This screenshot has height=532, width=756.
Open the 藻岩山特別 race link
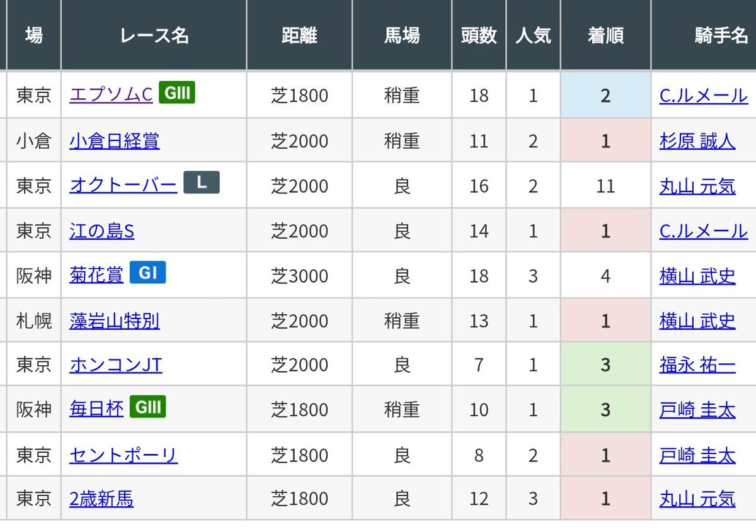point(114,321)
